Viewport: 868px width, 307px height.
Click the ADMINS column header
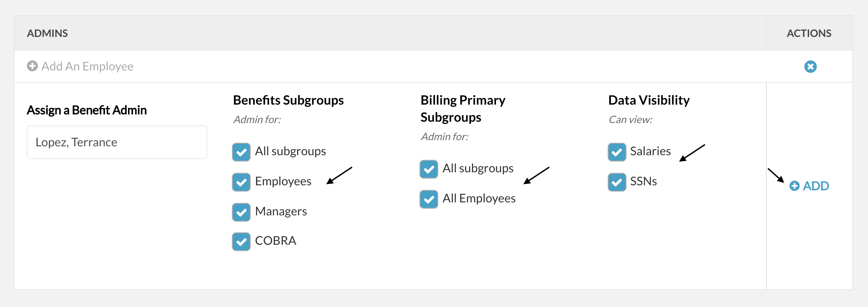click(47, 33)
